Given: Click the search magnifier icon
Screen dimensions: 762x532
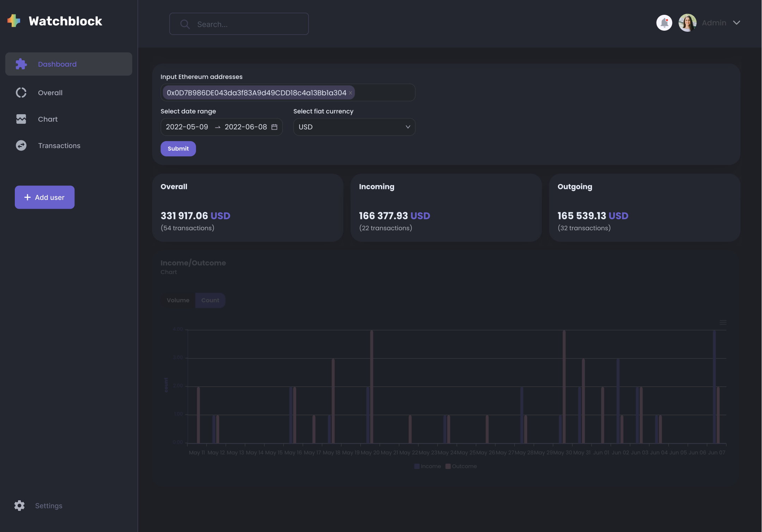Looking at the screenshot, I should coord(185,24).
